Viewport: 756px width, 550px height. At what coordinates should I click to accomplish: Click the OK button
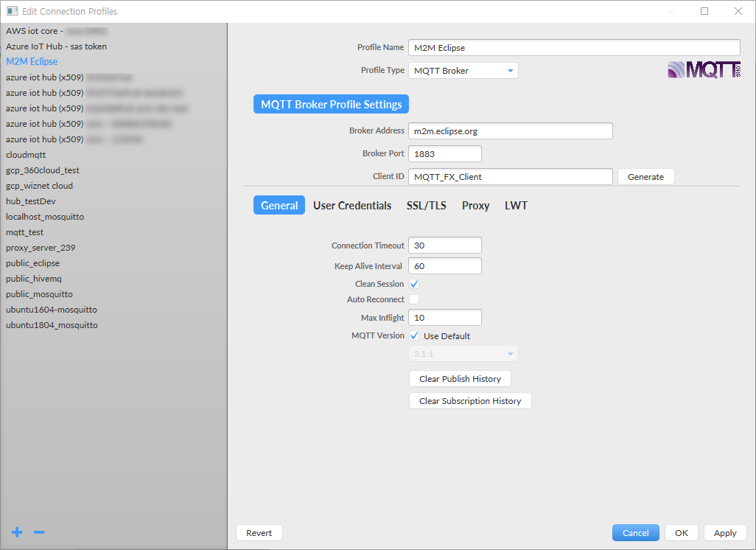tap(682, 532)
